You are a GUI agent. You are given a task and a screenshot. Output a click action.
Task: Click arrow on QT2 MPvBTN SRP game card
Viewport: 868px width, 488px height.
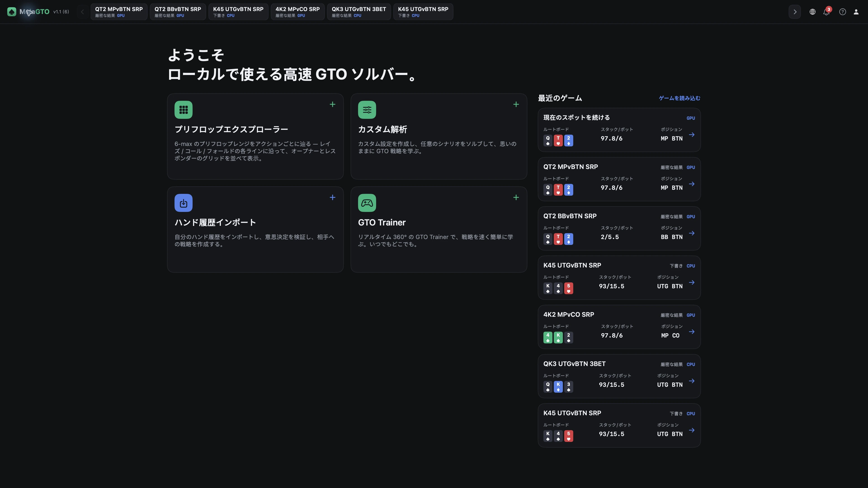691,184
